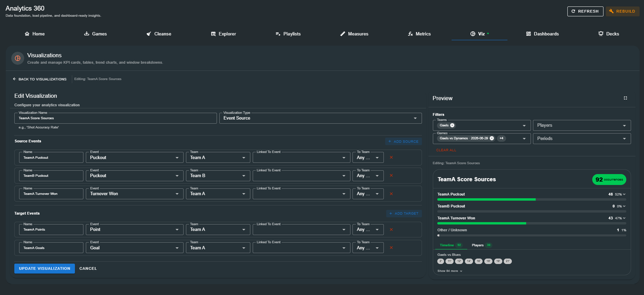Click the TeamA Puckout name field
Viewport: 644px width, 295px height.
coord(51,157)
